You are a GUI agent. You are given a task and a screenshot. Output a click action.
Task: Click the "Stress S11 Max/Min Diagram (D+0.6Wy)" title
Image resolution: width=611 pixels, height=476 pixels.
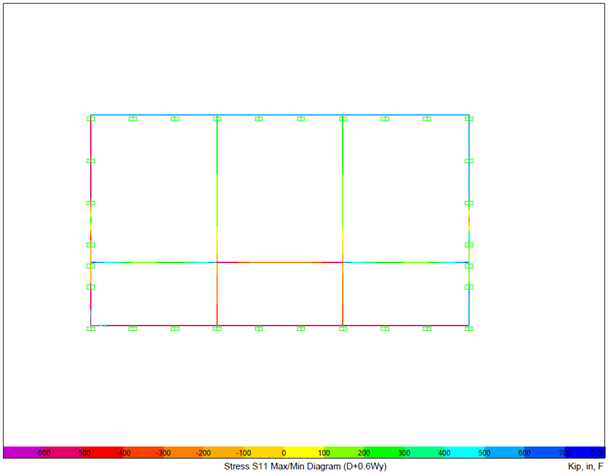coord(305,466)
